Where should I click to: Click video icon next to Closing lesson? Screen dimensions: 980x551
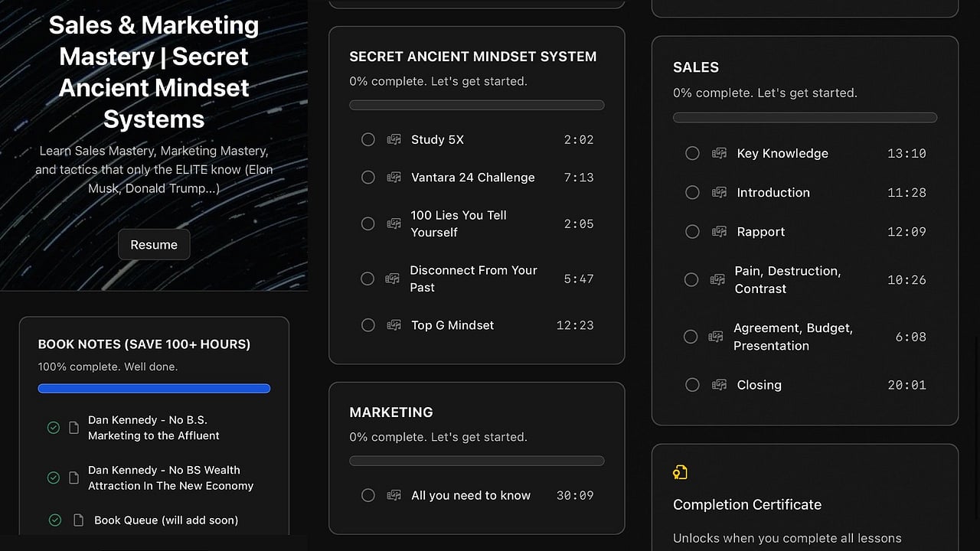719,385
